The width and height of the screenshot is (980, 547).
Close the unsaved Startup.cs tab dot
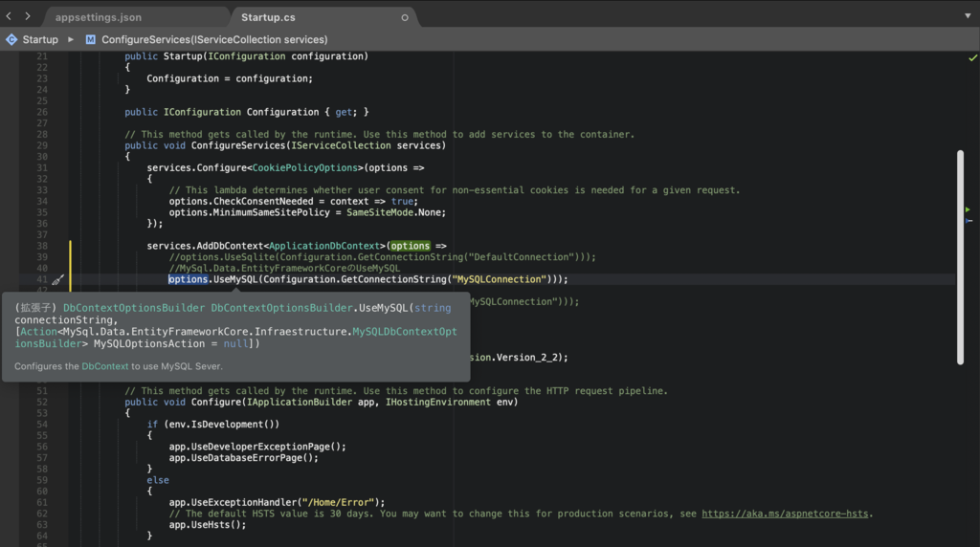point(405,17)
